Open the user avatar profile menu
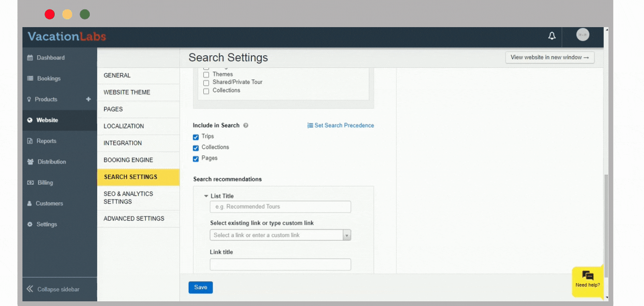The height and width of the screenshot is (306, 644). [x=582, y=35]
